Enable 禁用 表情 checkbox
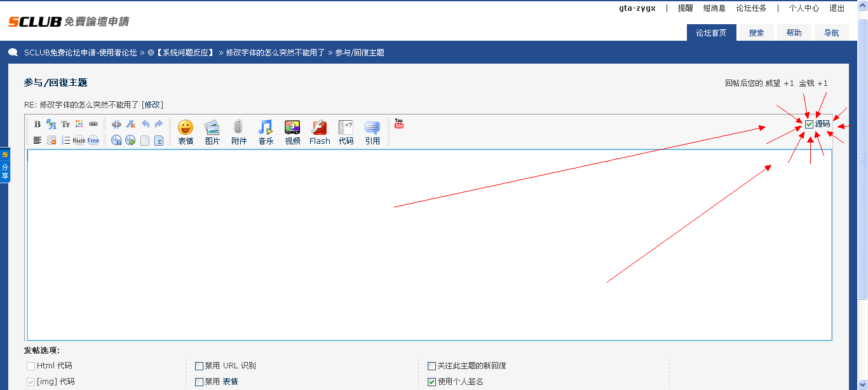 [199, 382]
